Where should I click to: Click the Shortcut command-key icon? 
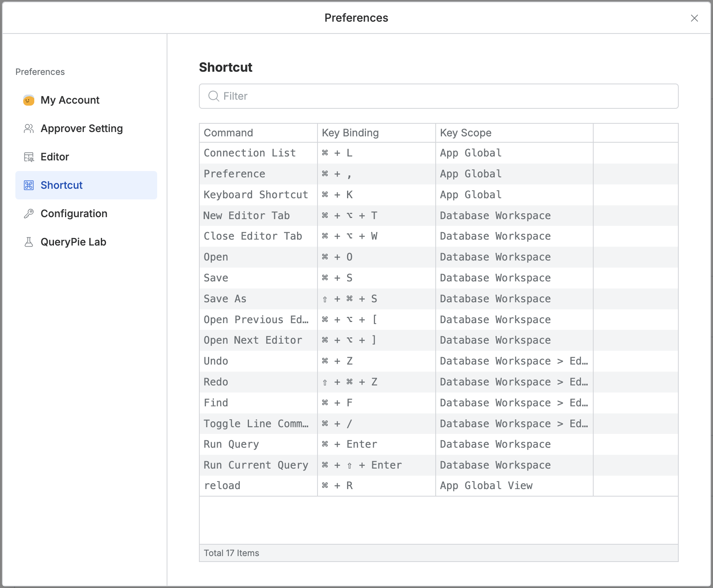coord(29,185)
